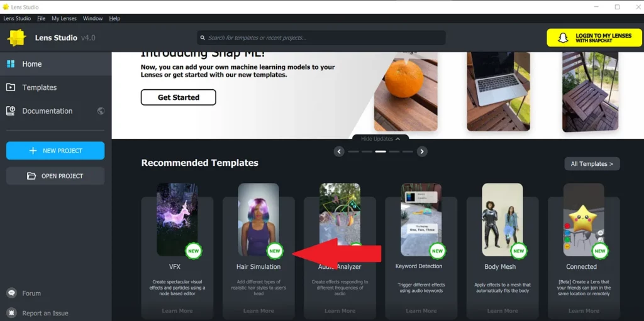
Task: Click Get Started in the Snap ML banner
Action: pyautogui.click(x=178, y=97)
